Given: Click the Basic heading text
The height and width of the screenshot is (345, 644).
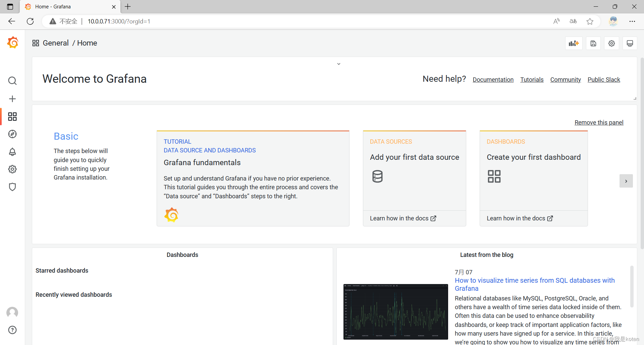Looking at the screenshot, I should [66, 136].
